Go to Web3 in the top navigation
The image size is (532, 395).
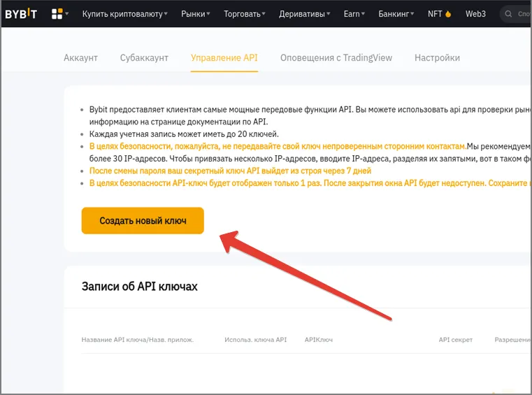pos(475,13)
